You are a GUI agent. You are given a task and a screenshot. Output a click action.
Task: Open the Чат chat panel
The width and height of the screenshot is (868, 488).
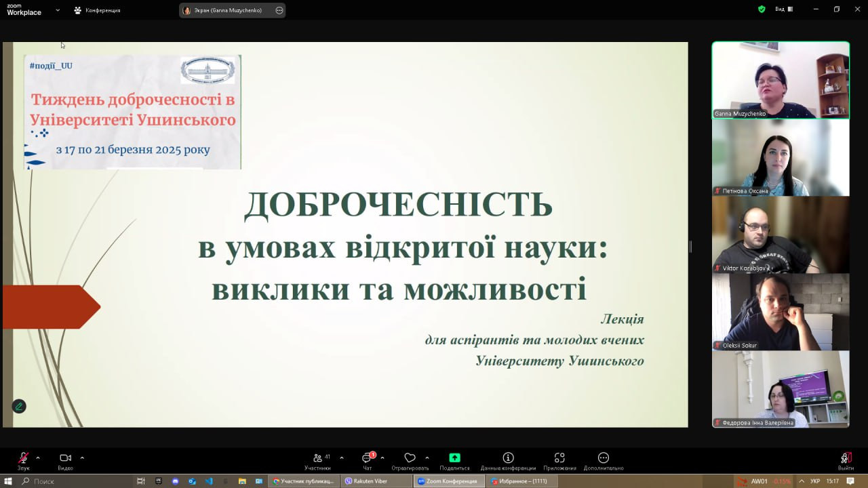(x=367, y=459)
